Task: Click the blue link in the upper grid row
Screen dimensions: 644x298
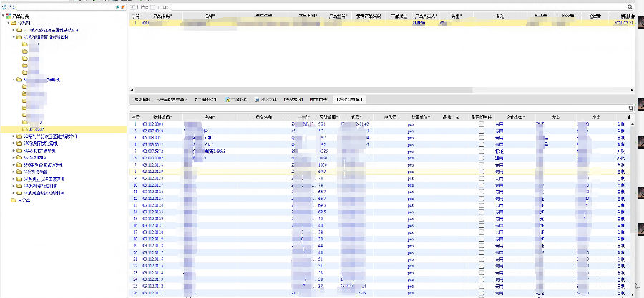Action: tap(419, 23)
